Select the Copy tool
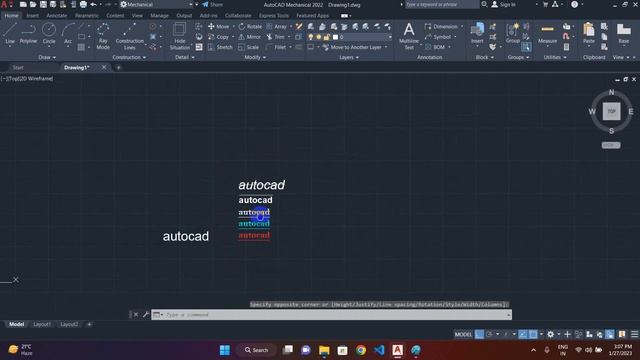Image resolution: width=640 pixels, height=360 pixels. [218, 37]
